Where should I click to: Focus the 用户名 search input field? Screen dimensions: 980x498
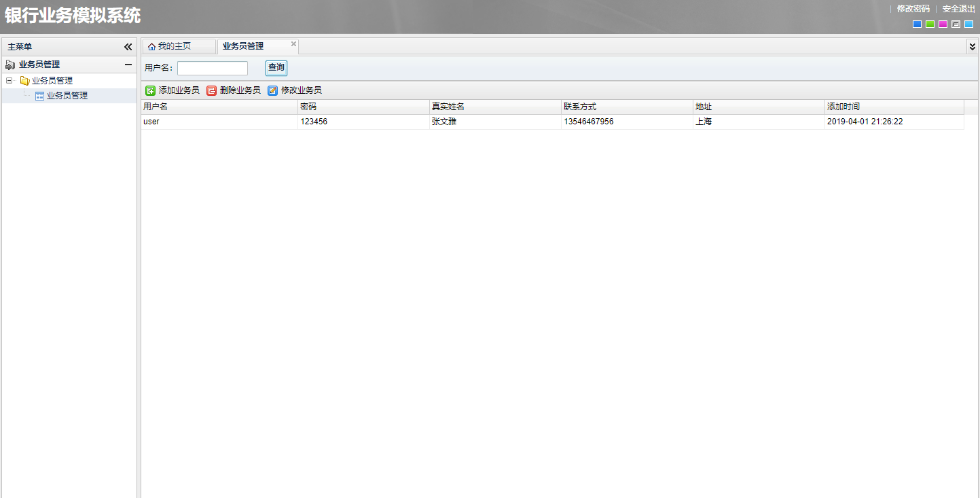tap(213, 68)
